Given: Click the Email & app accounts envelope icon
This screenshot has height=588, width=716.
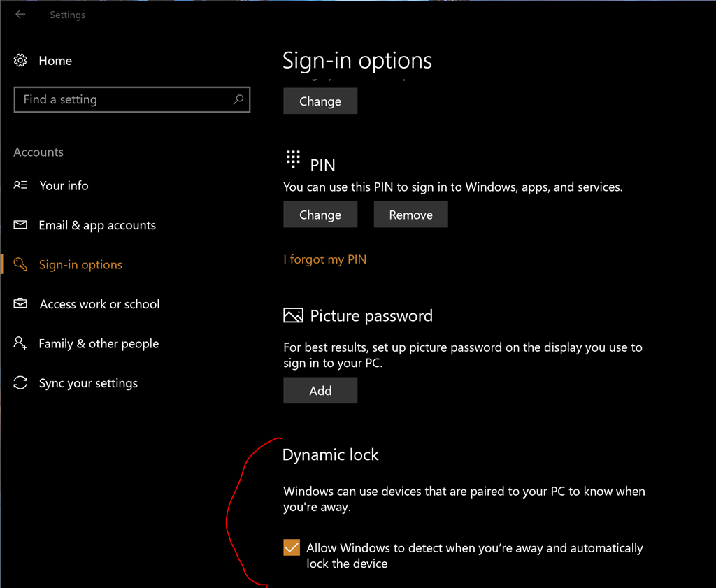Looking at the screenshot, I should coord(20,224).
